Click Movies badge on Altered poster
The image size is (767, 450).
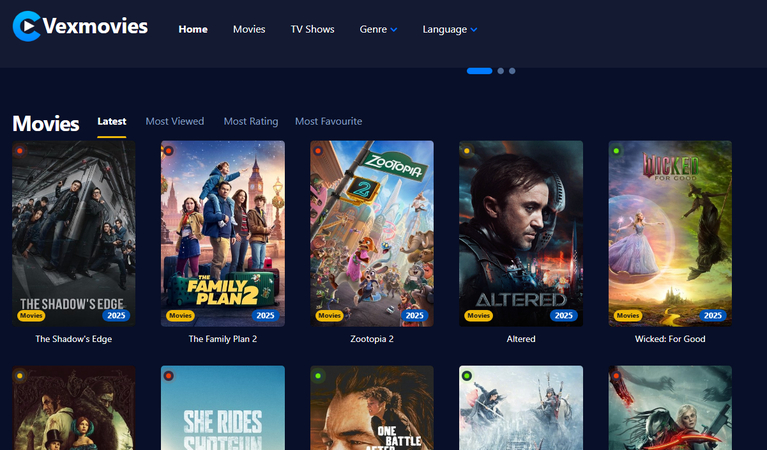point(478,315)
